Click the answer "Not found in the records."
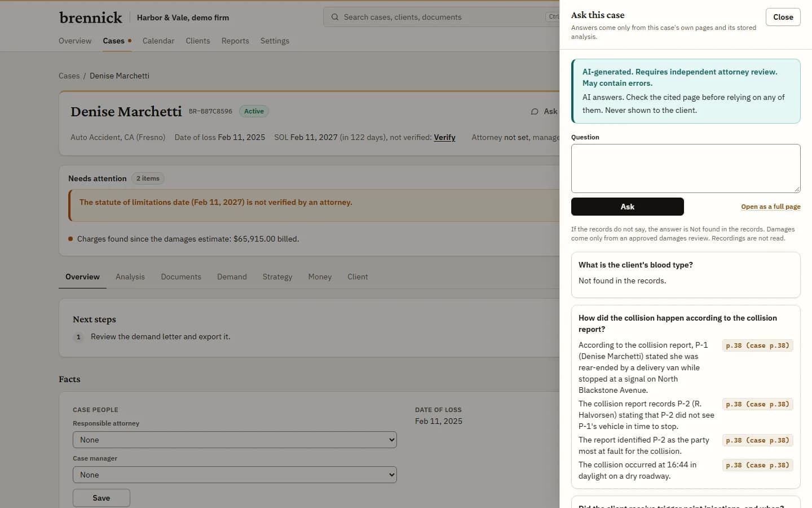Screen dimensions: 812x508 pyautogui.click(x=622, y=281)
